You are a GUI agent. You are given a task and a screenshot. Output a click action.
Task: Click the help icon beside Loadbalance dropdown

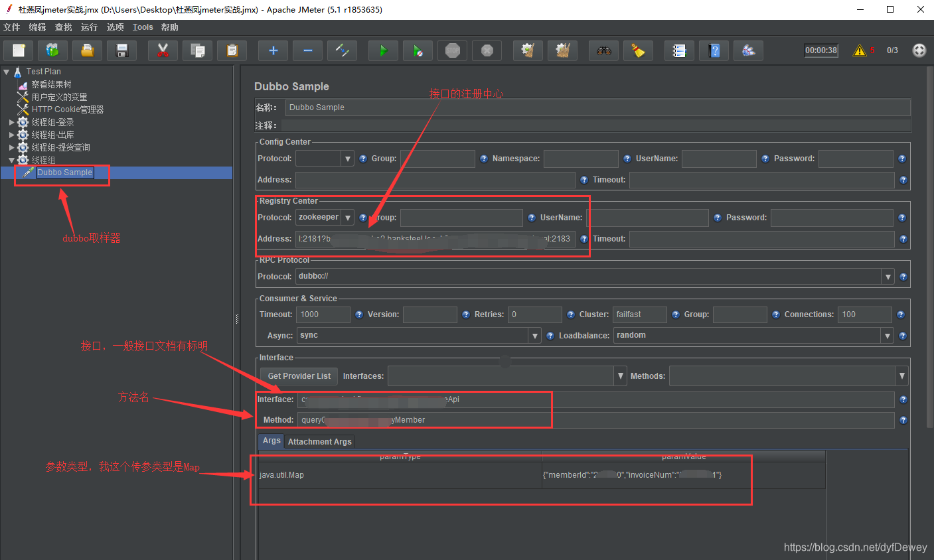(x=903, y=336)
